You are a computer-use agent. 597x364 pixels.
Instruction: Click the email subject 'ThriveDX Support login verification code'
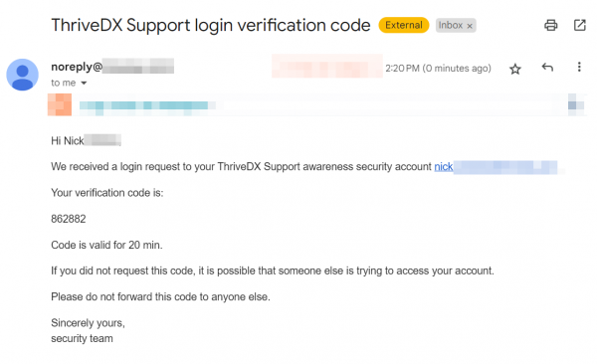pos(211,25)
